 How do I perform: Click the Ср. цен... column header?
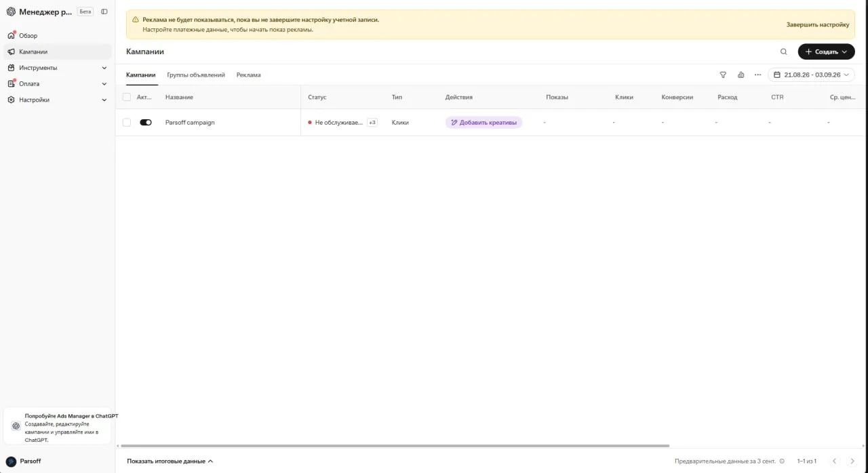(842, 97)
